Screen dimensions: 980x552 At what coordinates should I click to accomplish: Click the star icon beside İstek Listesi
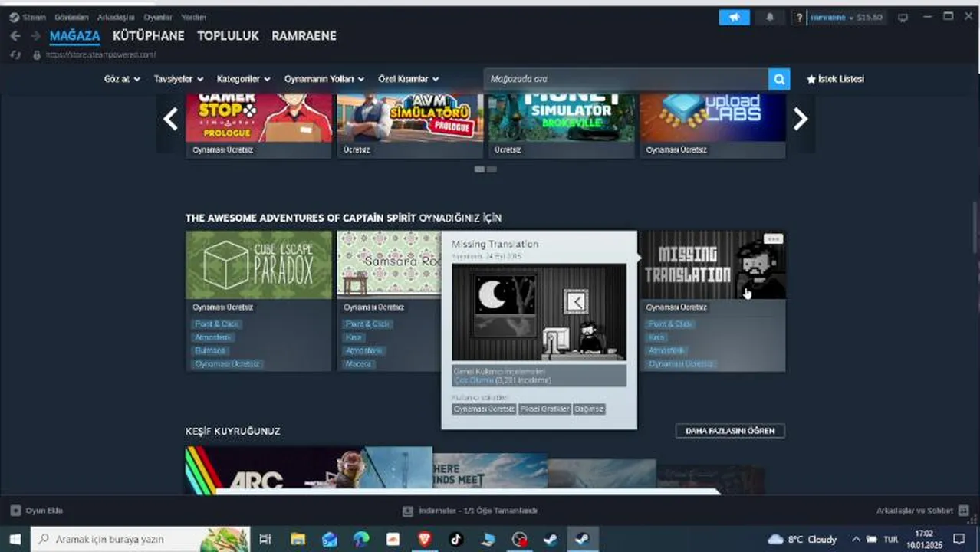[811, 79]
